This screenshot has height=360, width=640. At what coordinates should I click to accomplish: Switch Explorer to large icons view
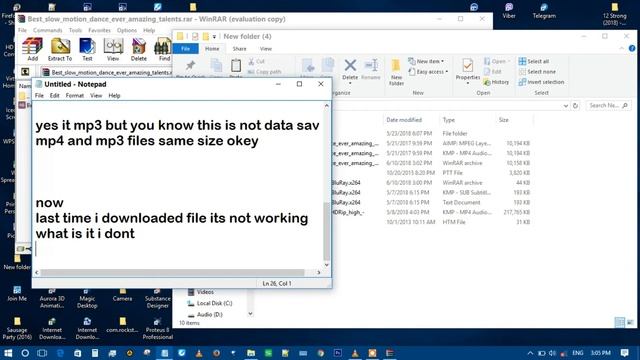630,322
